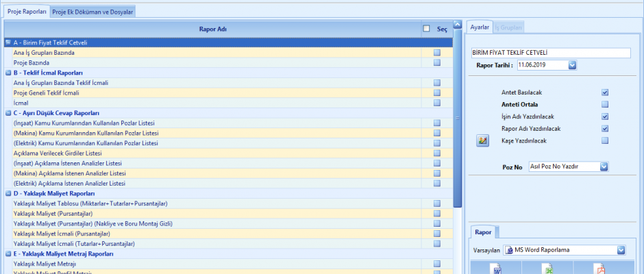Collapse C - Aşırı Düşük Cevap Raporları group
The image size is (644, 274).
tap(8, 113)
